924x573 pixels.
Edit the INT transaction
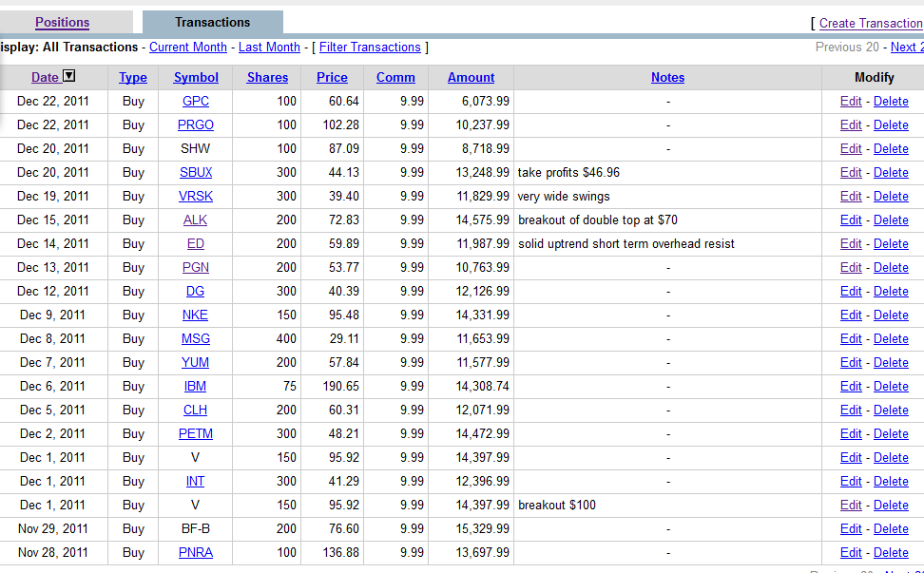point(851,481)
